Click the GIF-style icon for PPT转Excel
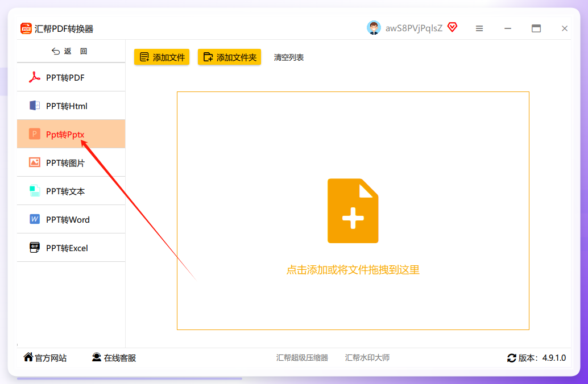 pyautogui.click(x=35, y=247)
